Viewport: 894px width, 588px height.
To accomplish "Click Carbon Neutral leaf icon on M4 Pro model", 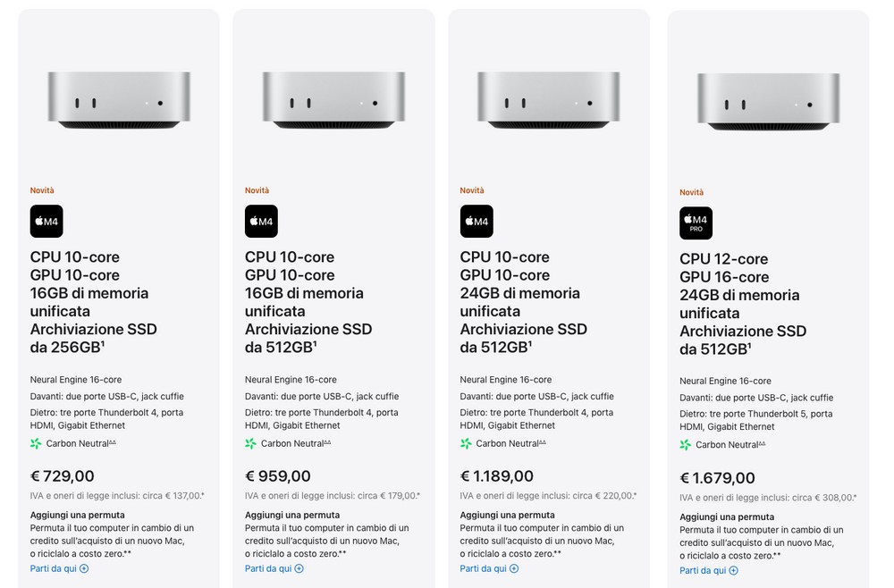I will pos(686,445).
